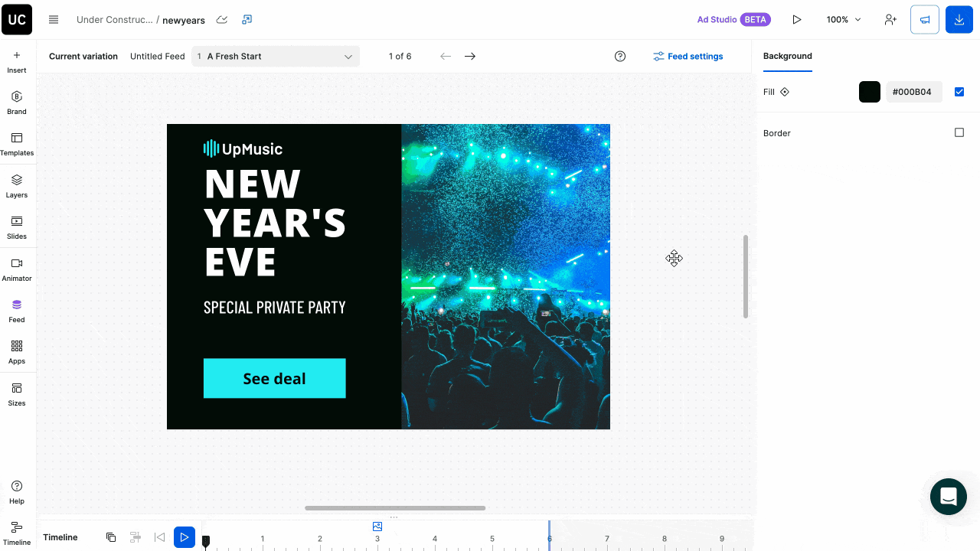Open the Animator panel
The image size is (980, 551).
(x=17, y=270)
